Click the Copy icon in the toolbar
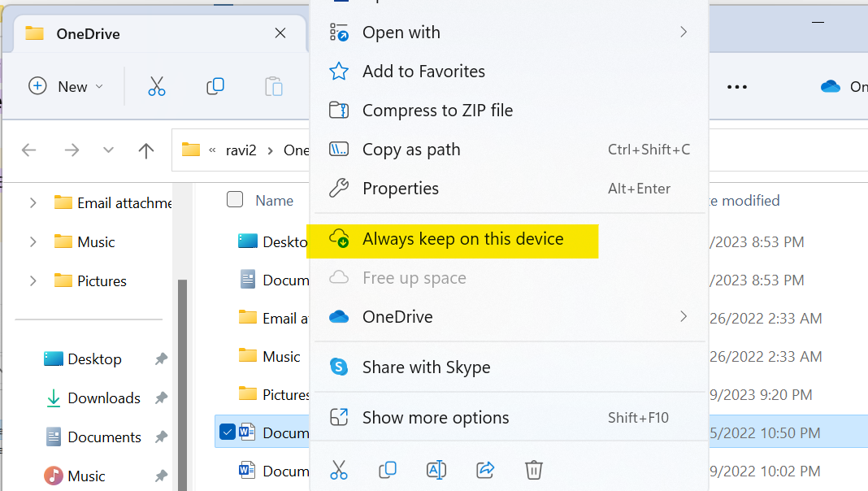The width and height of the screenshot is (868, 491). coord(215,86)
